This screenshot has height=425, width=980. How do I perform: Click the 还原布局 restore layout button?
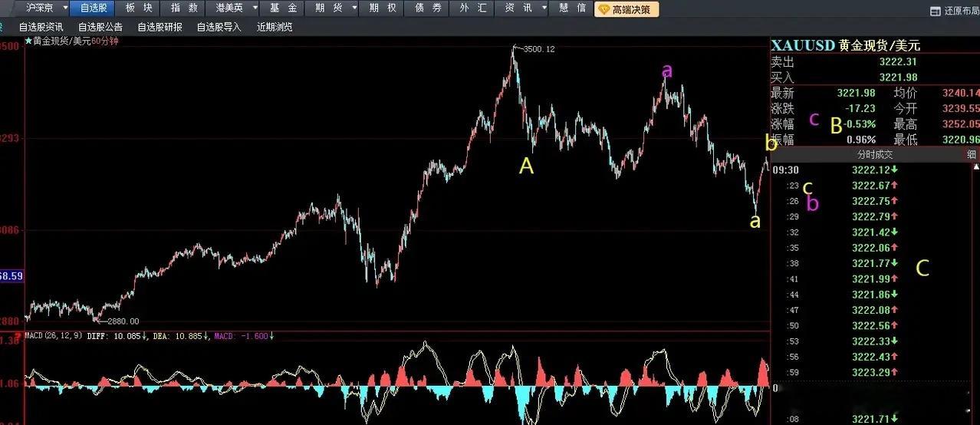click(954, 11)
